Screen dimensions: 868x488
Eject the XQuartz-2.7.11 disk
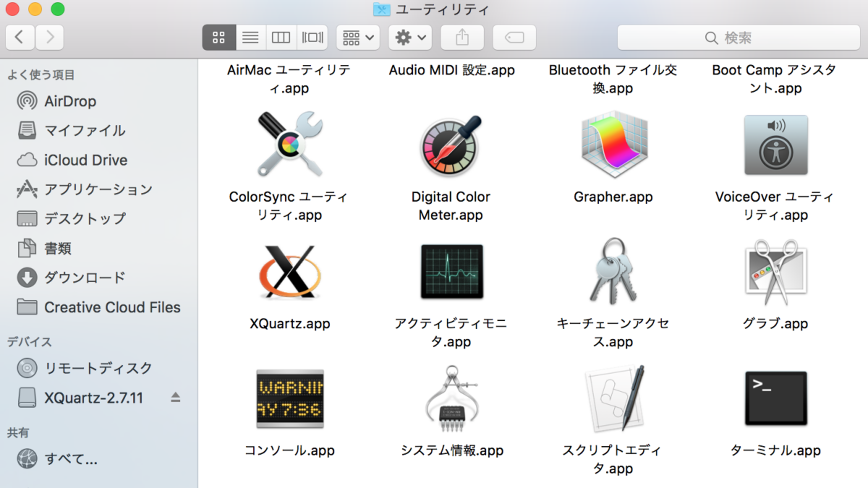pyautogui.click(x=175, y=397)
